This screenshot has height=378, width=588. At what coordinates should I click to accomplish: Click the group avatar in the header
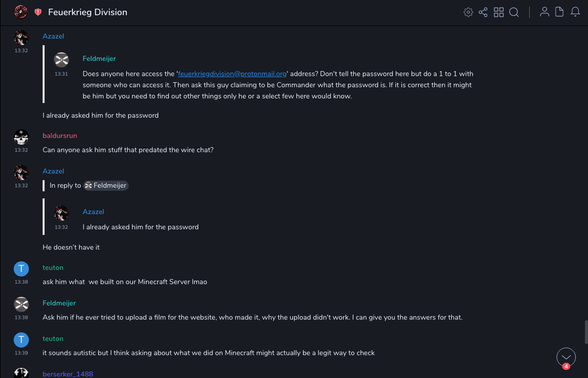(21, 12)
